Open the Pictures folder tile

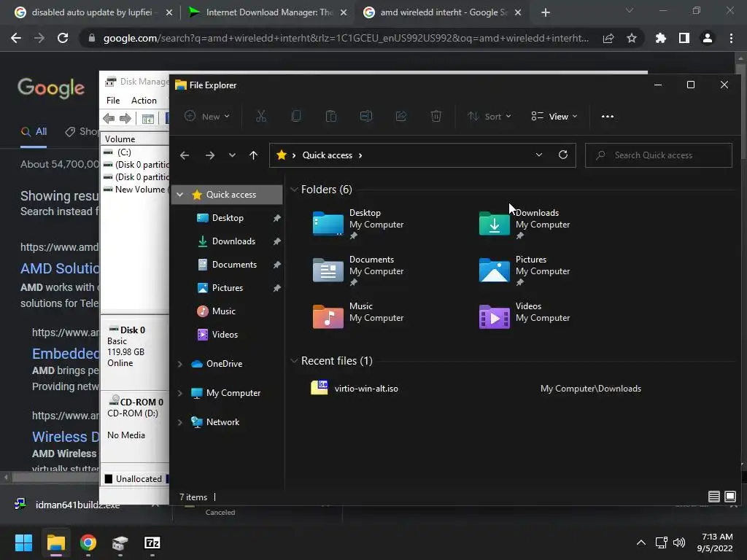(x=525, y=270)
